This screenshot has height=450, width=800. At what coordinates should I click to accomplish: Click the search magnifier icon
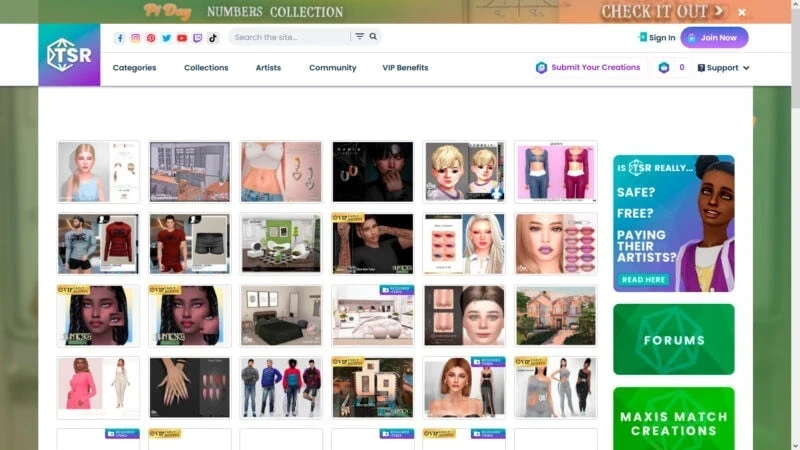(373, 36)
